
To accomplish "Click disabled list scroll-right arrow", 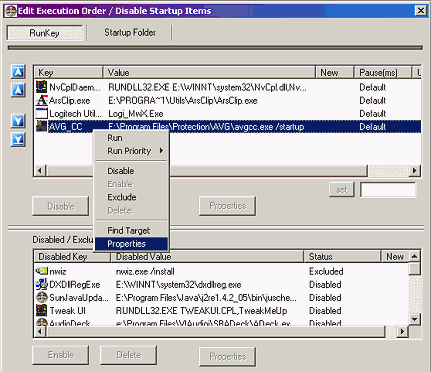I will (403, 332).
